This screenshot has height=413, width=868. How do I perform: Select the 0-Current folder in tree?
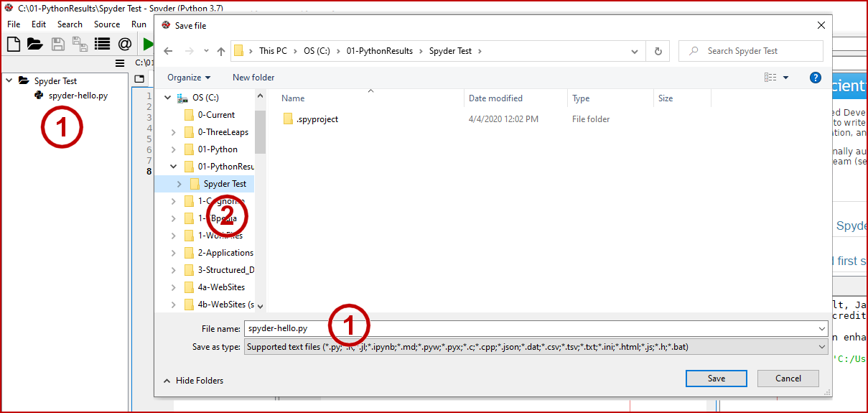pos(216,115)
